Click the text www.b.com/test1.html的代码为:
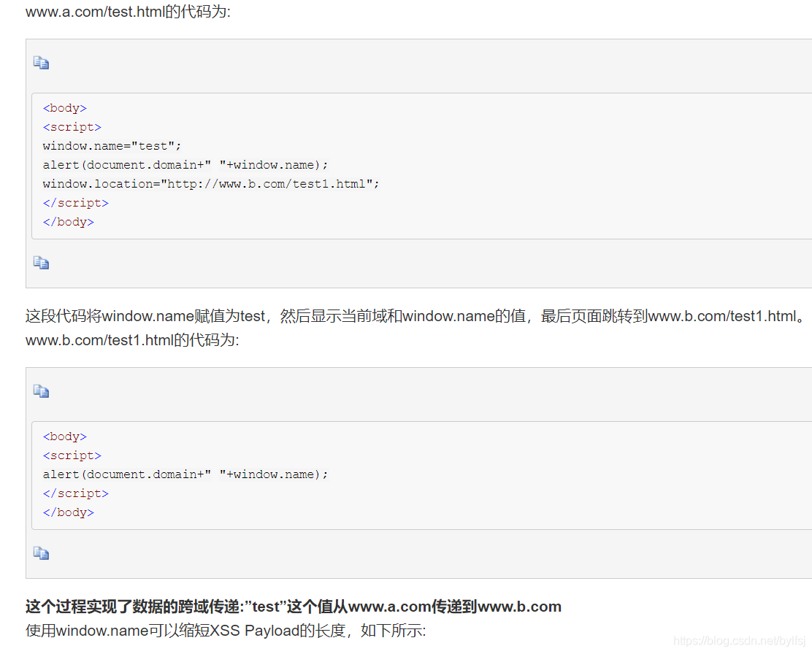This screenshot has height=654, width=812. coord(132,340)
